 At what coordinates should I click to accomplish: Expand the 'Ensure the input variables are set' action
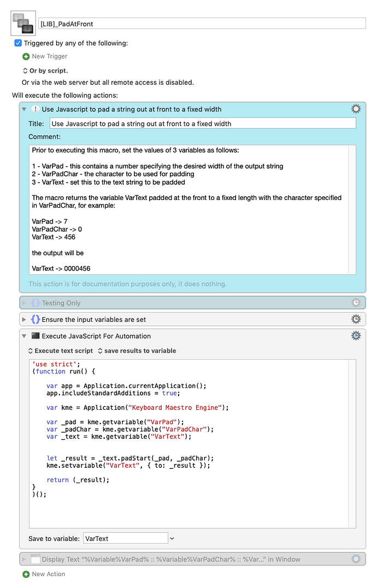coord(24,319)
